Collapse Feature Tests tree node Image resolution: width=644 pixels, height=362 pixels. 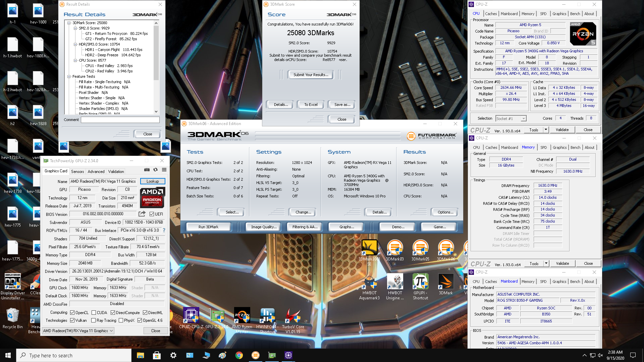(x=69, y=76)
